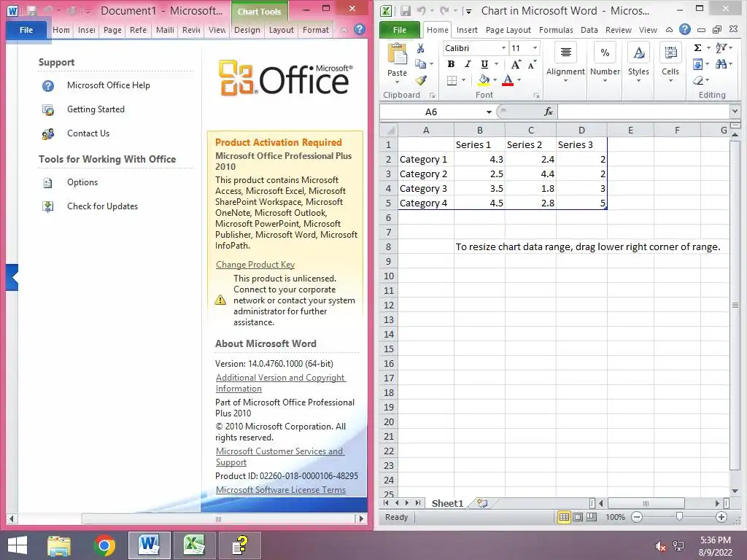The width and height of the screenshot is (747, 560).
Task: Toggle Underline formatting in Excel
Action: 484,64
